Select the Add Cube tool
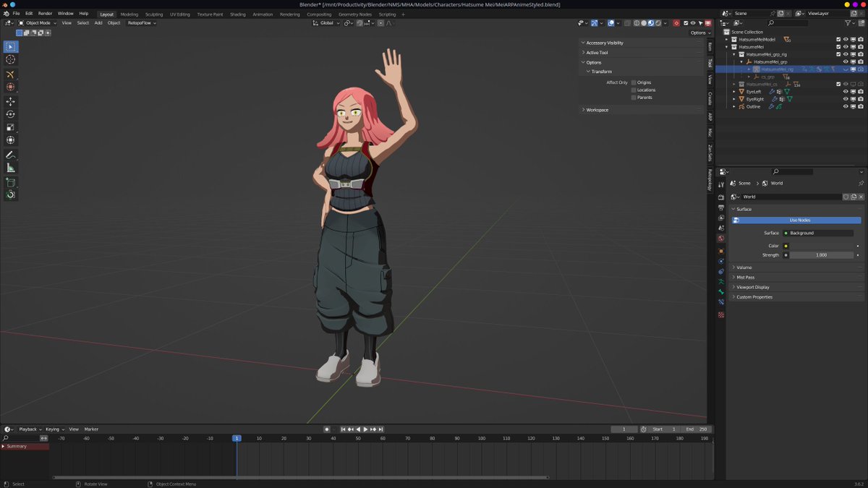 point(10,182)
